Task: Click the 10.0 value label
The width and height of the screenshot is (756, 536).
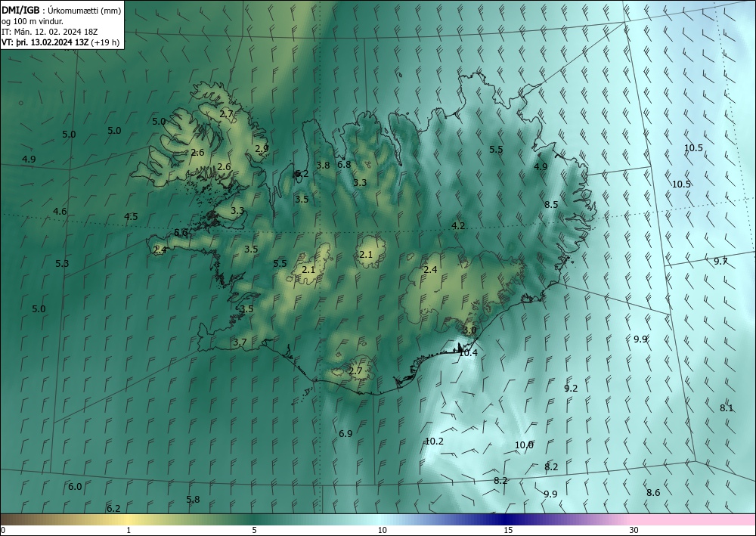Action: pyautogui.click(x=524, y=445)
